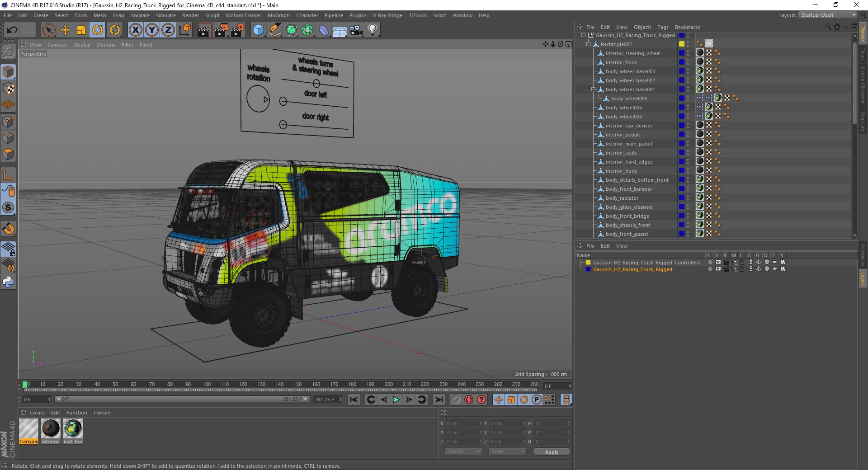
Task: Select the Rotate tool
Action: click(x=98, y=30)
